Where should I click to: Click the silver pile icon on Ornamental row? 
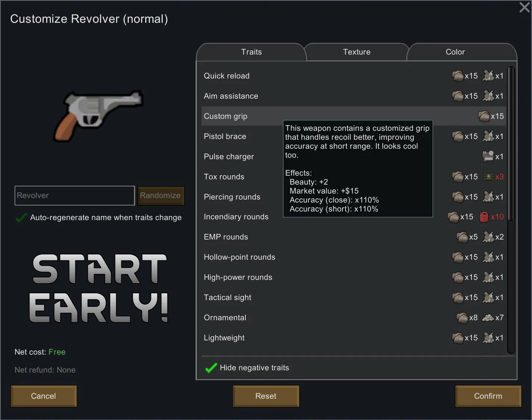click(x=488, y=318)
